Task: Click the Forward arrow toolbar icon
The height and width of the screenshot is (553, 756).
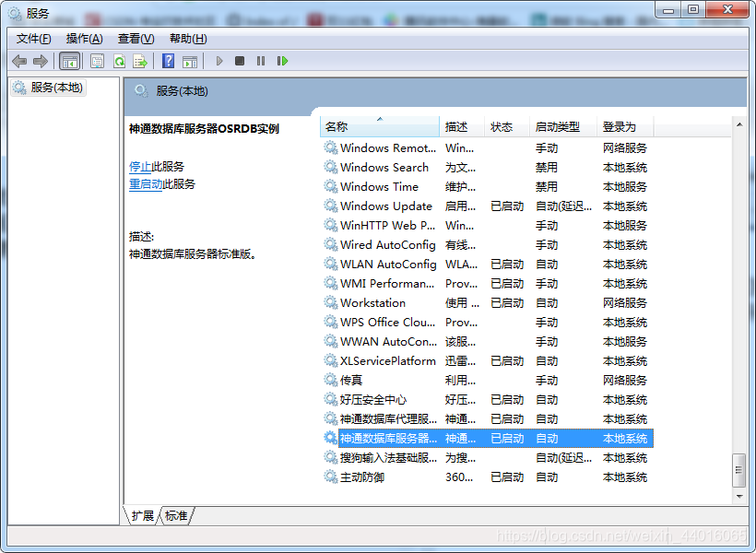Action: [x=40, y=61]
